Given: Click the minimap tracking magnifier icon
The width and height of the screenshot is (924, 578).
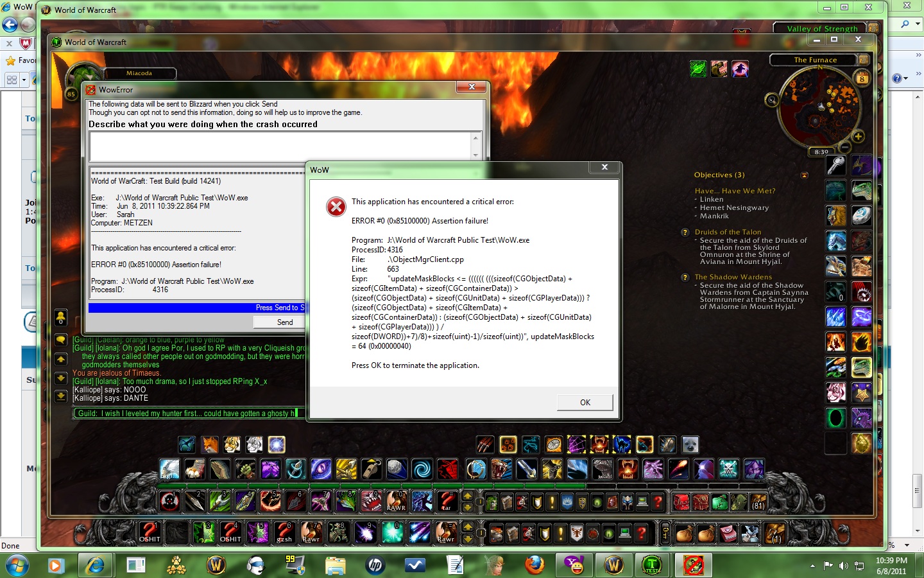Looking at the screenshot, I should coord(771,100).
